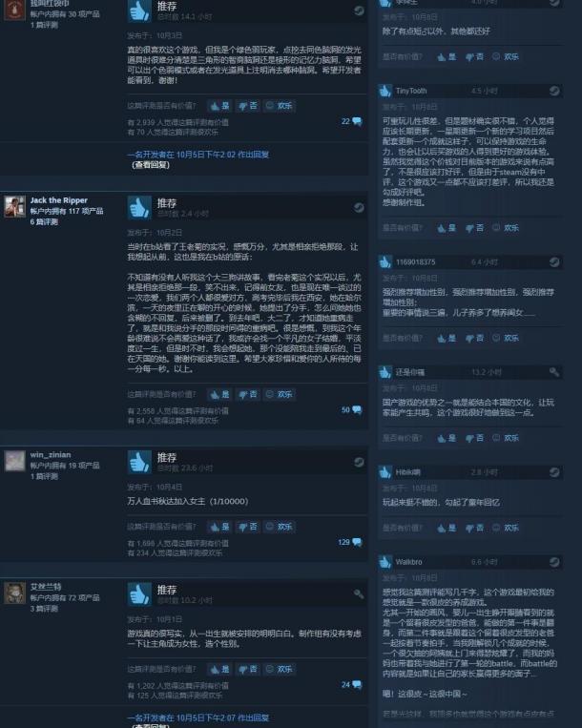Click Jack the Ripper avatar thumbnail
The image size is (582, 728).
(15, 207)
